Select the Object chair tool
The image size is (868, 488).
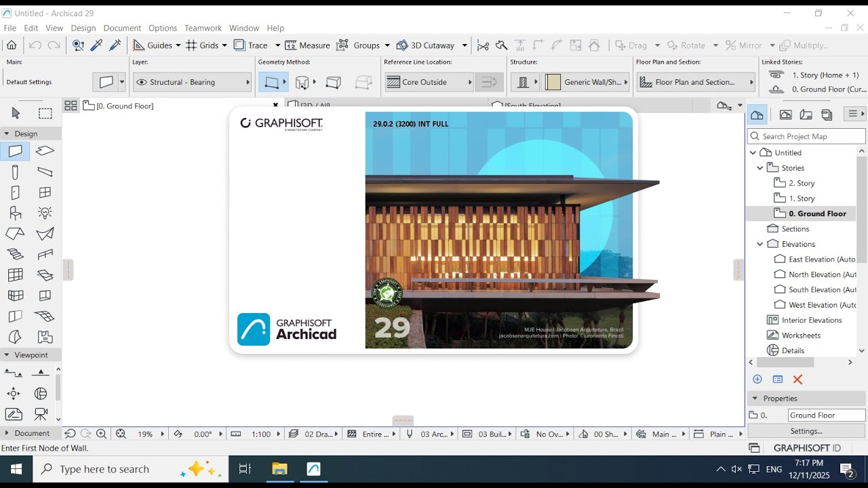tap(16, 213)
